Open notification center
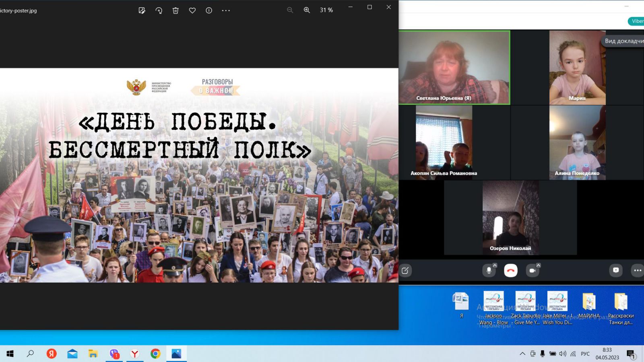The width and height of the screenshot is (644, 362). tap(631, 354)
